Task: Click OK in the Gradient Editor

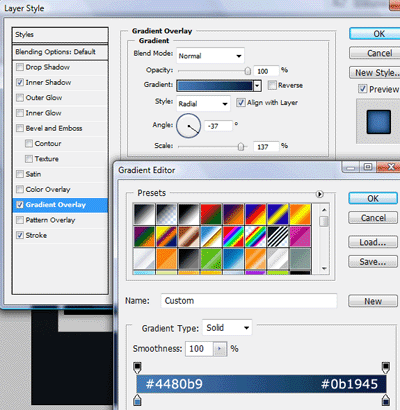Action: pos(373,198)
